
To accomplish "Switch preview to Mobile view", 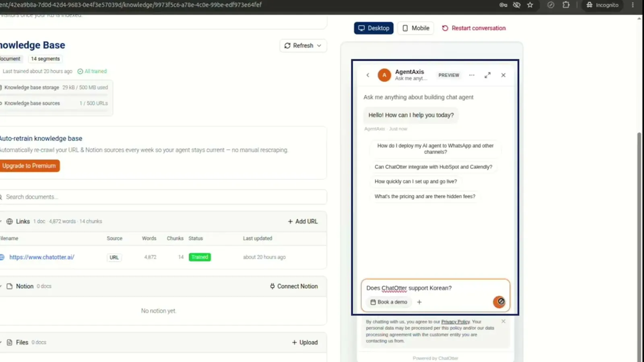I will pyautogui.click(x=416, y=28).
